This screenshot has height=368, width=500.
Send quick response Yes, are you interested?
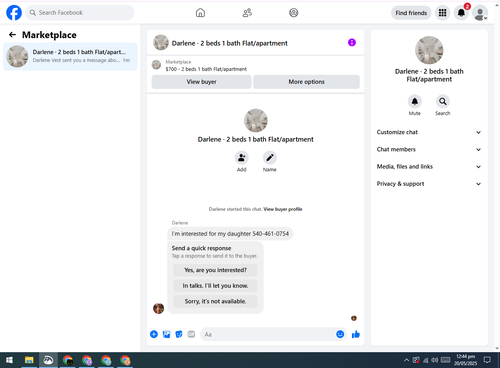coord(215,270)
